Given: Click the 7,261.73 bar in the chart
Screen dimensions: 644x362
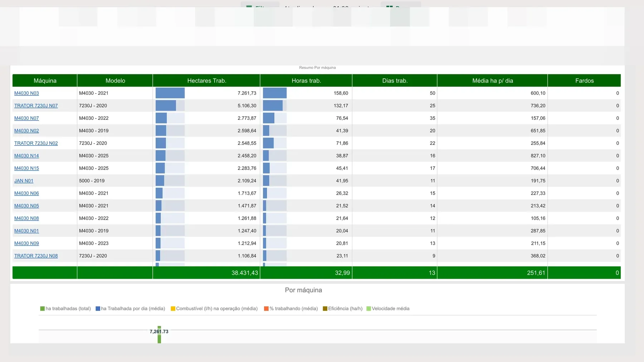Looking at the screenshot, I should 159,336.
